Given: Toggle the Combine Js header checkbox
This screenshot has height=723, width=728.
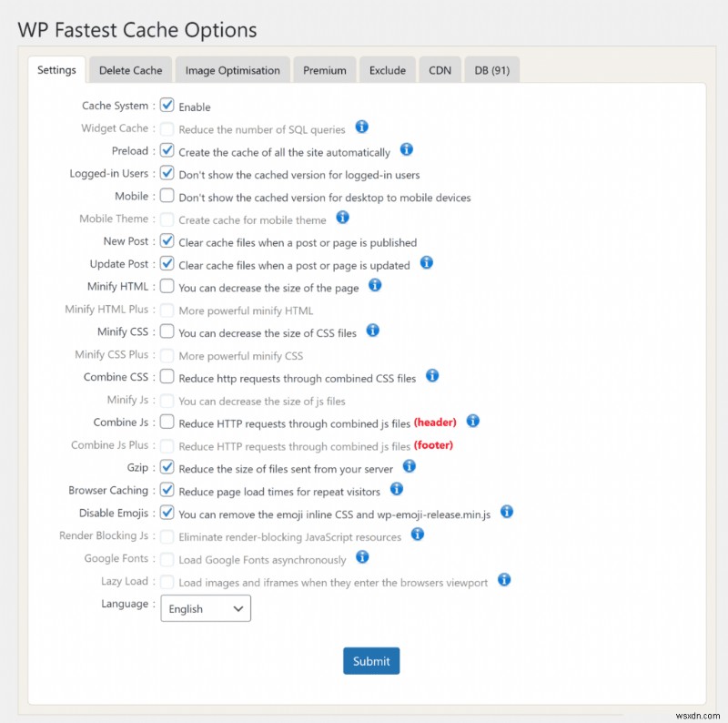Looking at the screenshot, I should coord(167,422).
